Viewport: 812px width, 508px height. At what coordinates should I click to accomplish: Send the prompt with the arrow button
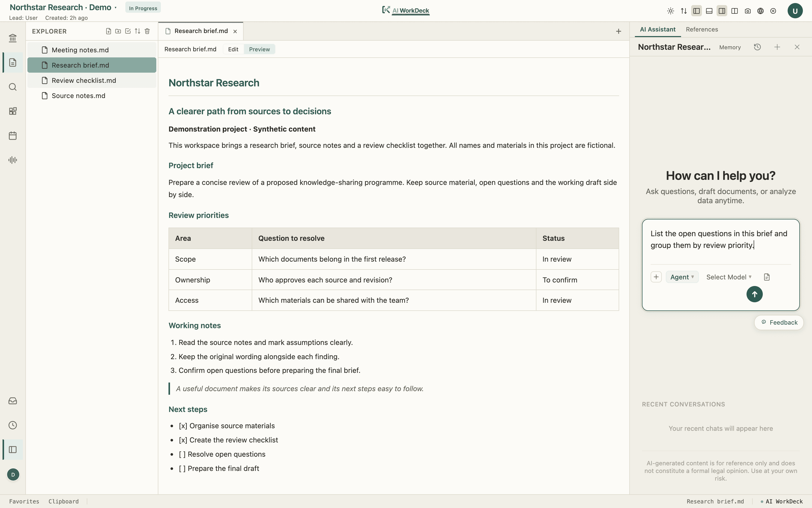click(755, 294)
